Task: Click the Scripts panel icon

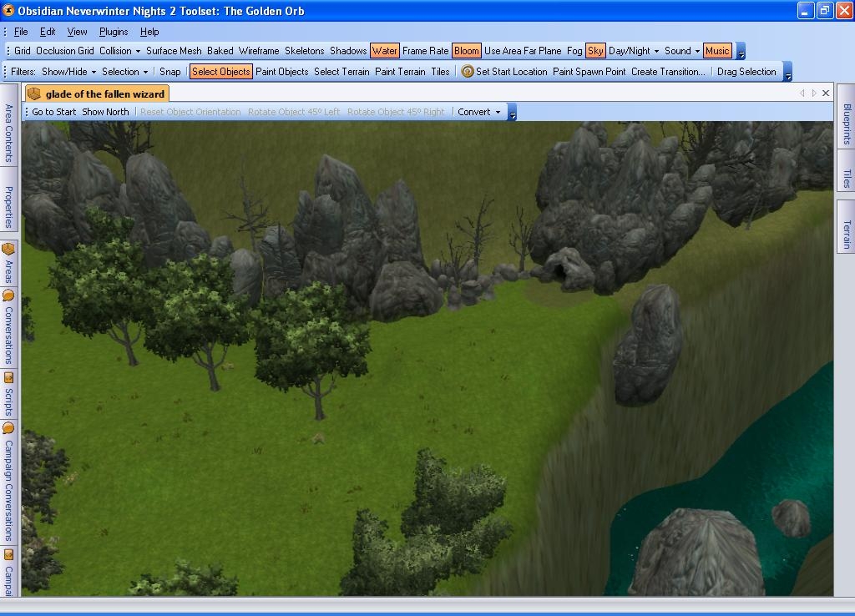Action: [x=8, y=377]
